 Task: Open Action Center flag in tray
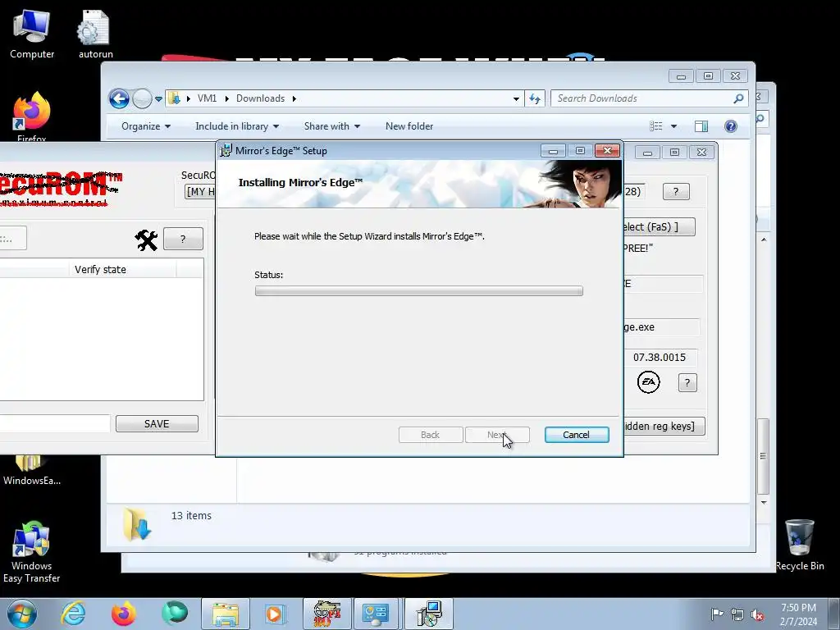point(717,614)
